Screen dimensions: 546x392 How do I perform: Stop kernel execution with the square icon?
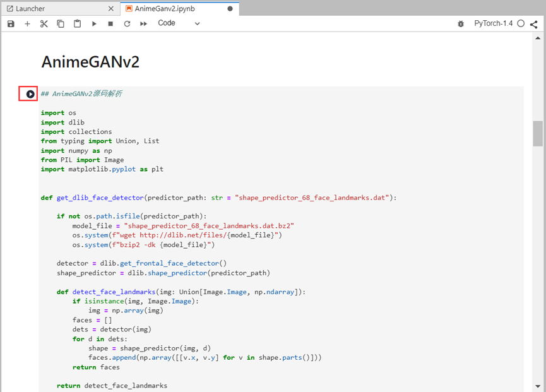(110, 24)
